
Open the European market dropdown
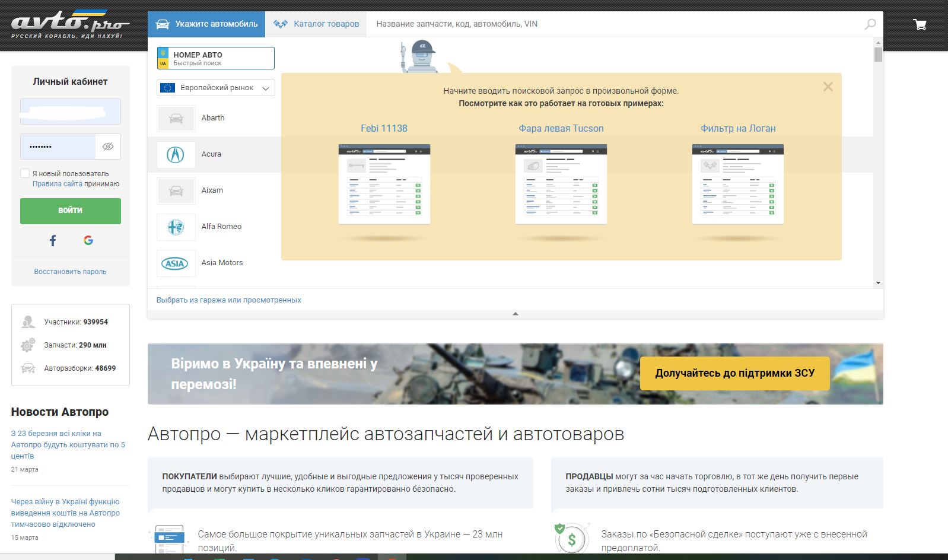pyautogui.click(x=215, y=88)
